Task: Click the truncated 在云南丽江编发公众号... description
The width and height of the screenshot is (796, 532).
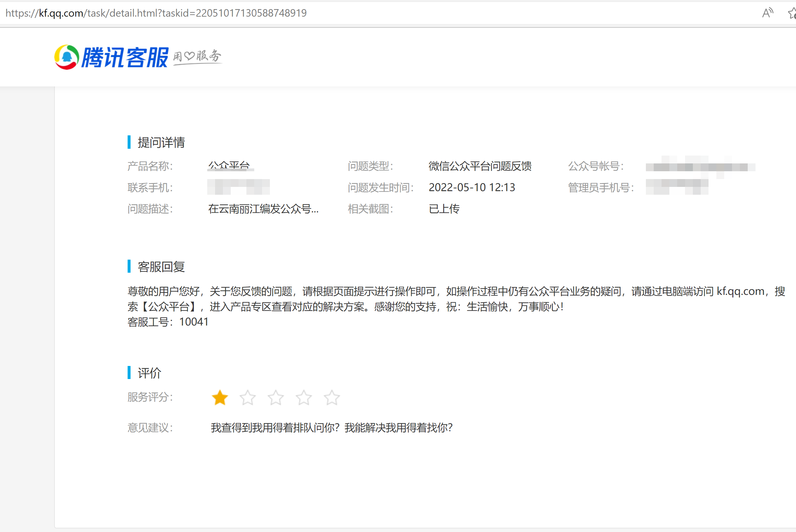Action: point(263,209)
